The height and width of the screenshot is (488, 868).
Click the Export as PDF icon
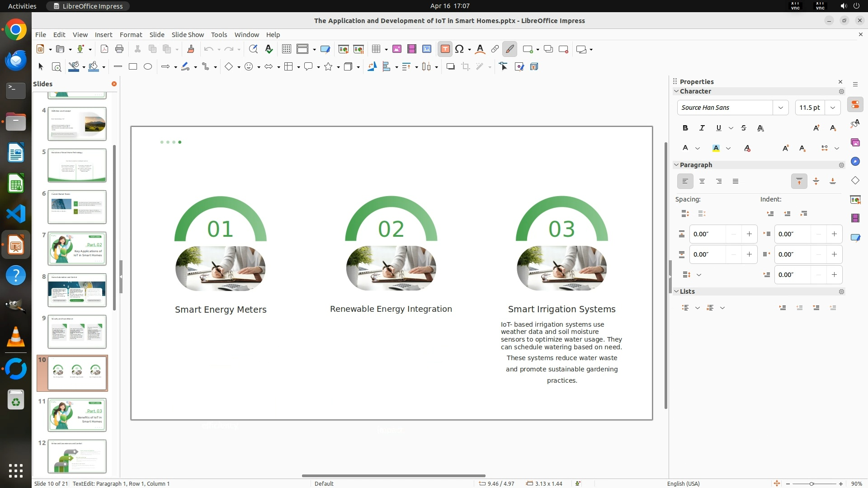coord(104,49)
